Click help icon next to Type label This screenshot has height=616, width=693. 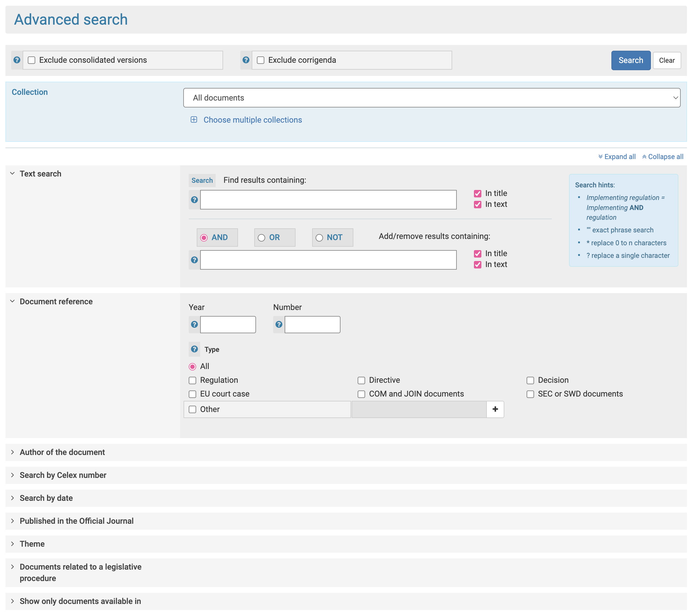pyautogui.click(x=194, y=349)
